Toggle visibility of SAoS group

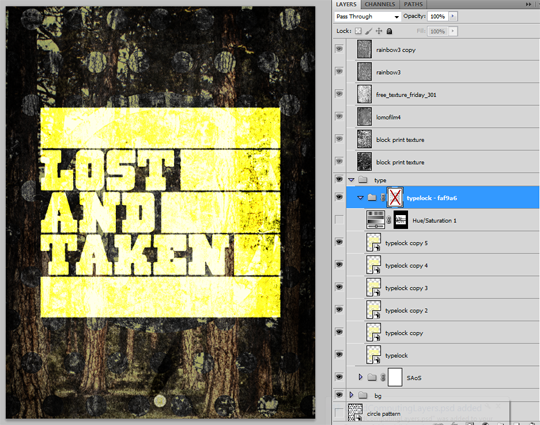(339, 377)
